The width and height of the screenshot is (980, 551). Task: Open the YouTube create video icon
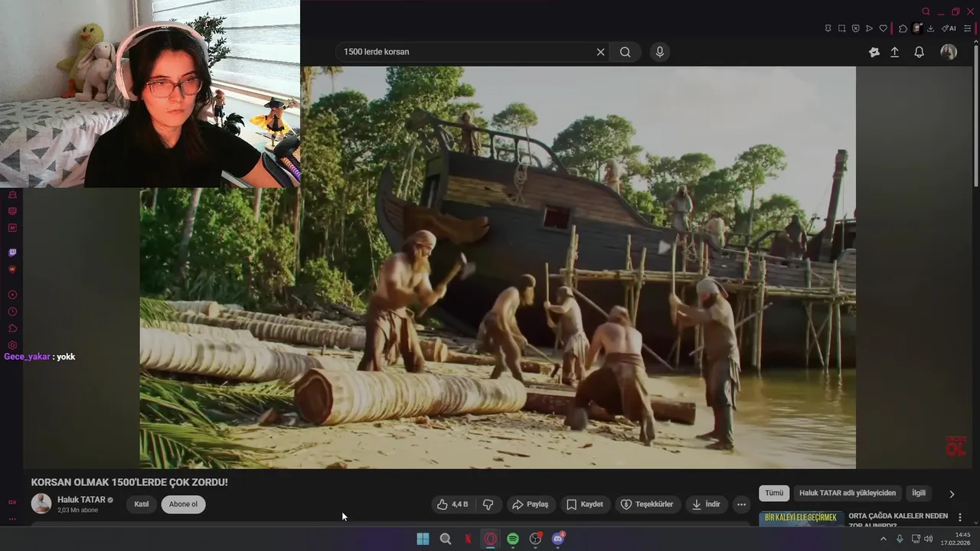coord(874,52)
